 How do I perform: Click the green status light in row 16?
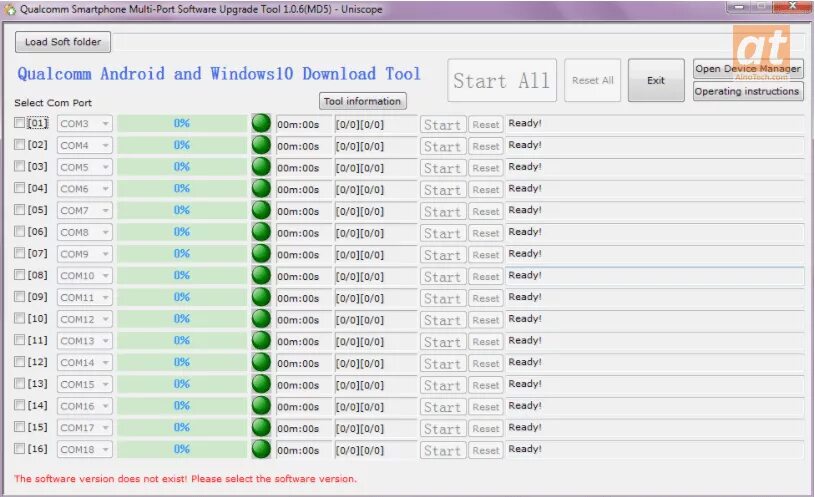point(261,449)
